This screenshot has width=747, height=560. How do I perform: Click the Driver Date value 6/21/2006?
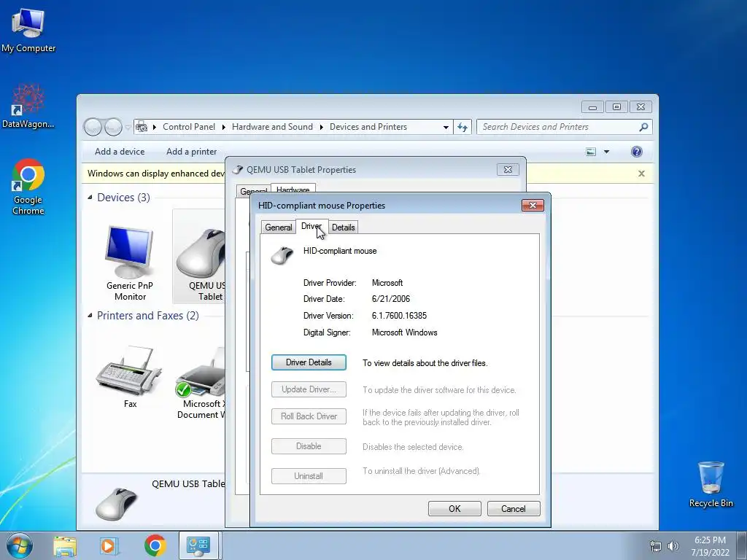click(x=391, y=299)
